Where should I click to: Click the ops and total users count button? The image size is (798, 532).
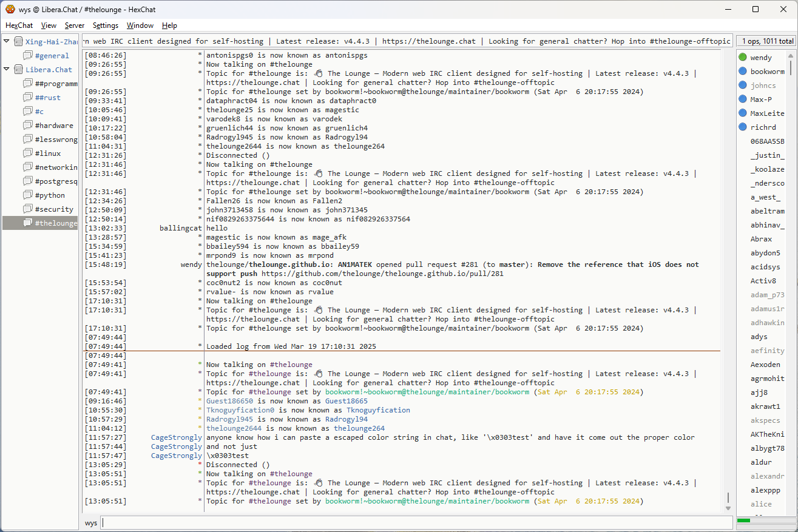tap(766, 41)
